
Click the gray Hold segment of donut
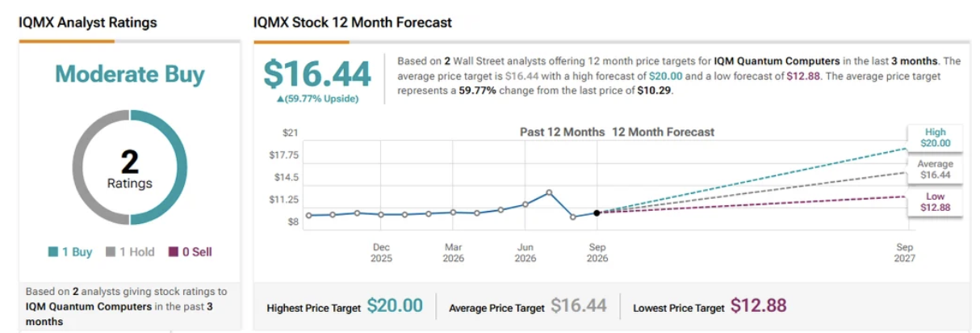[80, 168]
